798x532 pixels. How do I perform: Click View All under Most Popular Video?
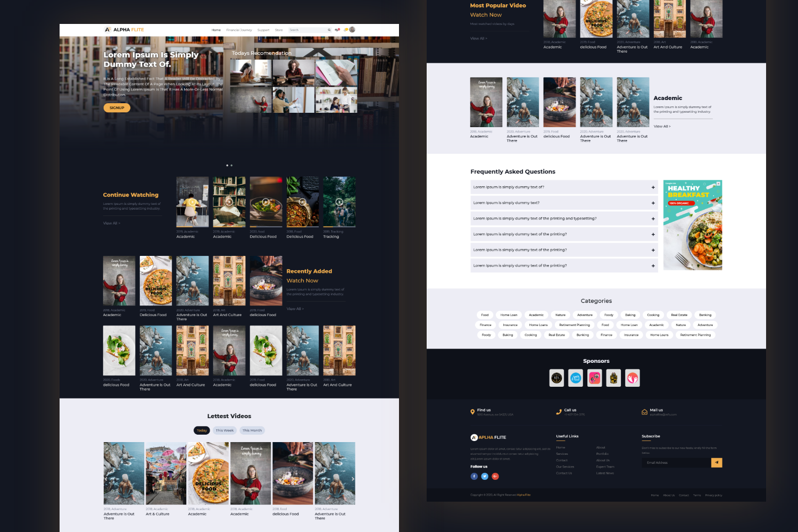click(x=479, y=38)
